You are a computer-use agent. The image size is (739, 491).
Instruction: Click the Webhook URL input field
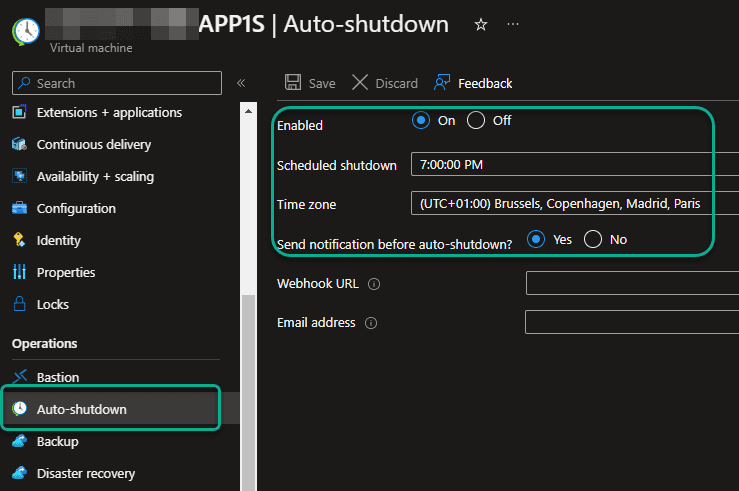coord(632,284)
